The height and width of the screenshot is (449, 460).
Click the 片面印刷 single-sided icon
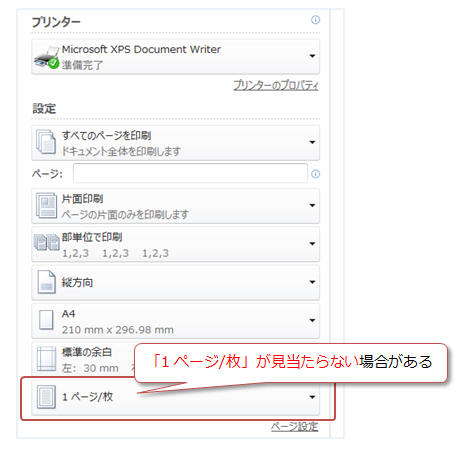46,205
